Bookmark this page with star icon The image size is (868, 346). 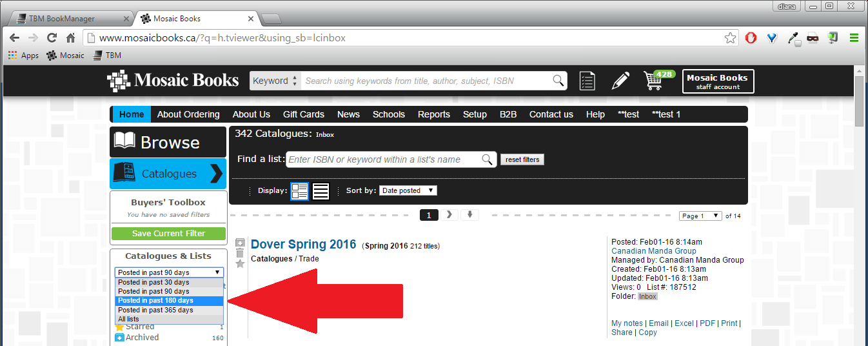coord(730,38)
